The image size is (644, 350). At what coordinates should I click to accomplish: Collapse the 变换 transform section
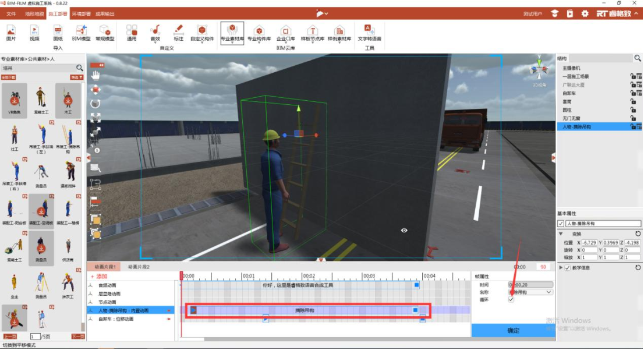(x=561, y=234)
